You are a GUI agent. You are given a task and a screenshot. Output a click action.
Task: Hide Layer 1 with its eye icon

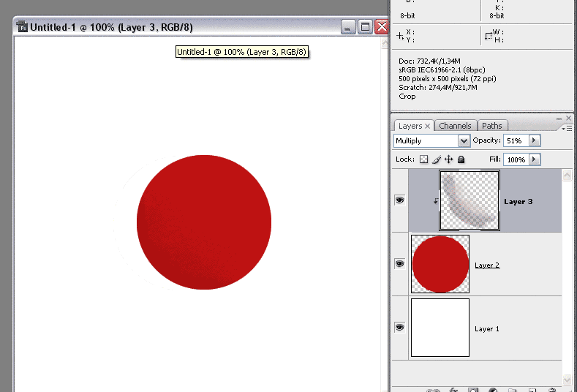tap(399, 327)
